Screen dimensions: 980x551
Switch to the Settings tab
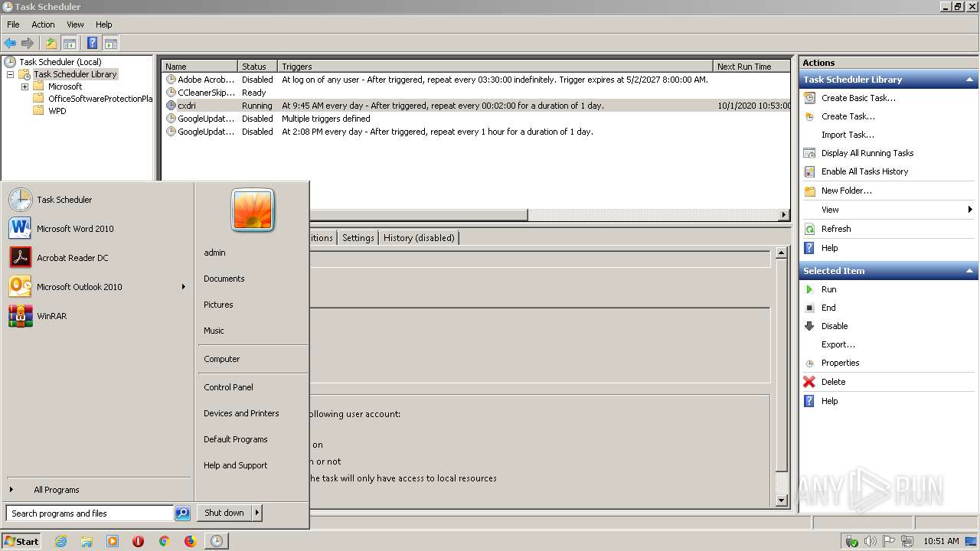(358, 238)
